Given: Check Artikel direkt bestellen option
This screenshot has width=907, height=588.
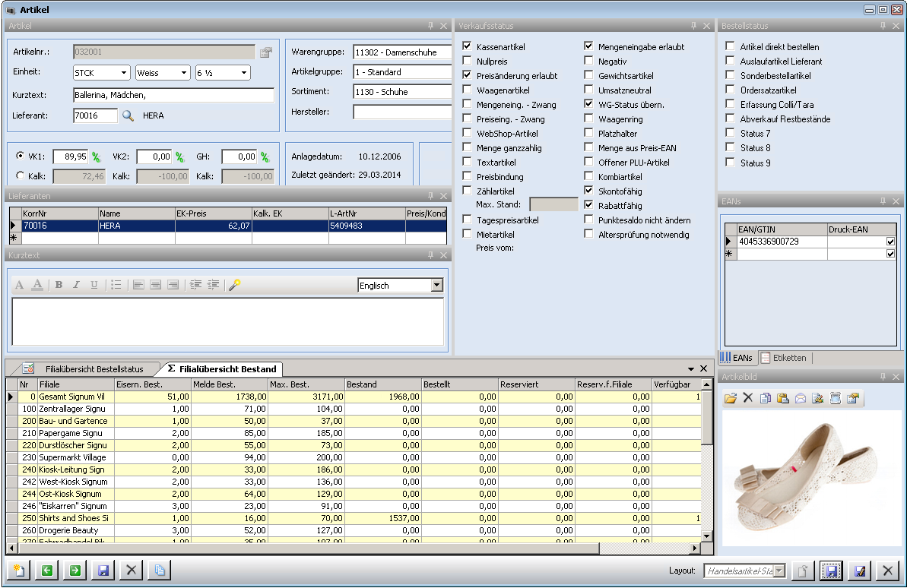Looking at the screenshot, I should 730,47.
